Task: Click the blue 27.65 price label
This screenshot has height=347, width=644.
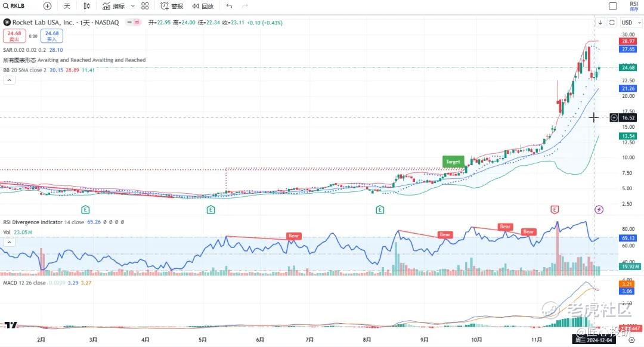Action: [628, 49]
